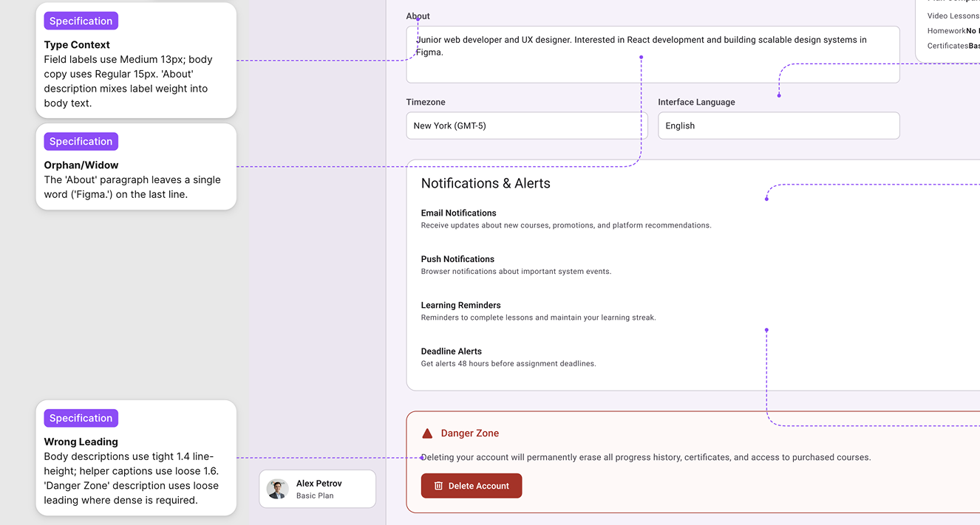Click the "Danger Zone" heading text
The image size is (980, 525).
click(470, 433)
